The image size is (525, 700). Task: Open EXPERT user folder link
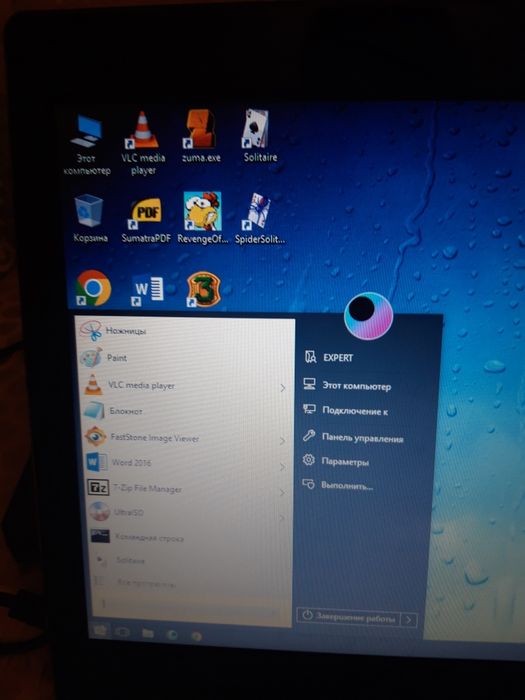pyautogui.click(x=329, y=357)
